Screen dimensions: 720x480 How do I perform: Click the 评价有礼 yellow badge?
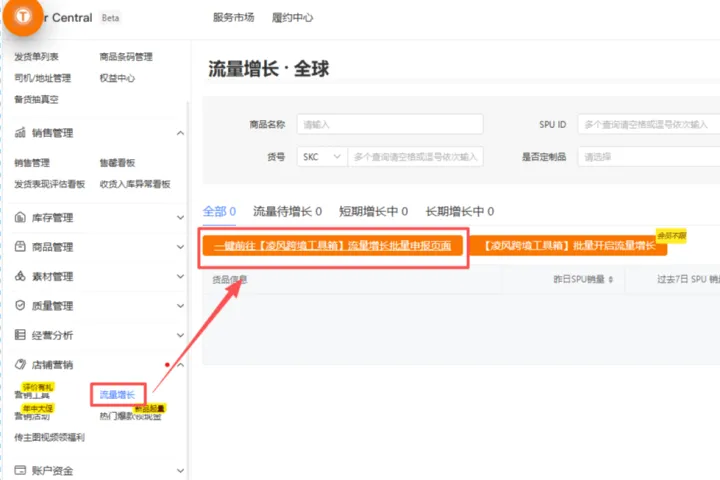(x=38, y=387)
